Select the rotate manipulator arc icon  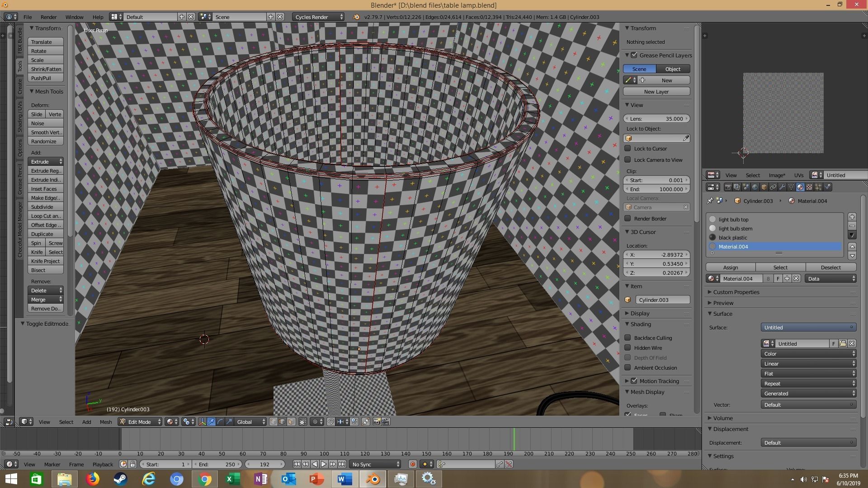coord(220,422)
